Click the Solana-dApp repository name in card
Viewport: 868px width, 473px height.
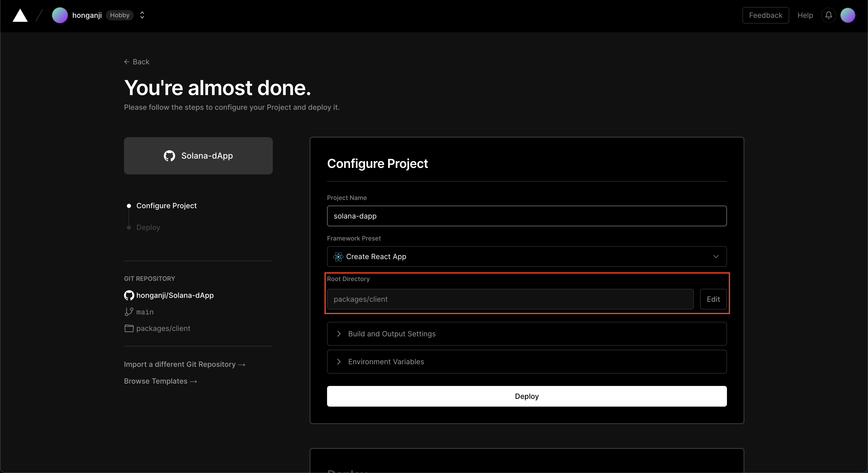click(207, 156)
